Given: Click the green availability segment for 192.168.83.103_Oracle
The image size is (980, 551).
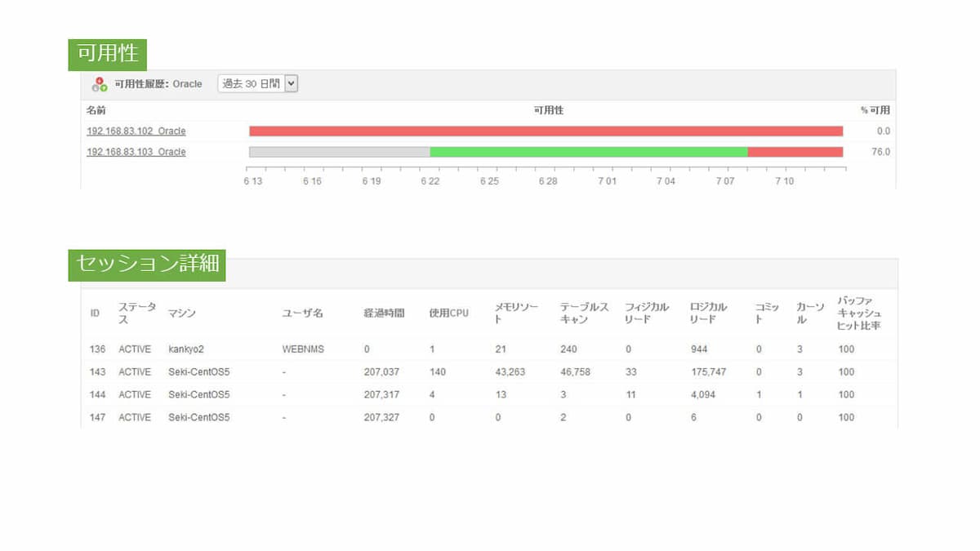Looking at the screenshot, I should pos(588,152).
